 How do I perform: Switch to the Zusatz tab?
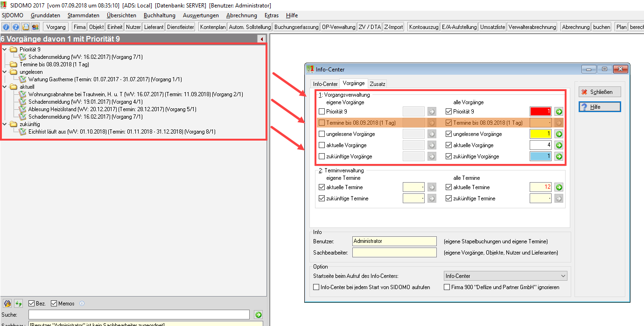pos(378,84)
